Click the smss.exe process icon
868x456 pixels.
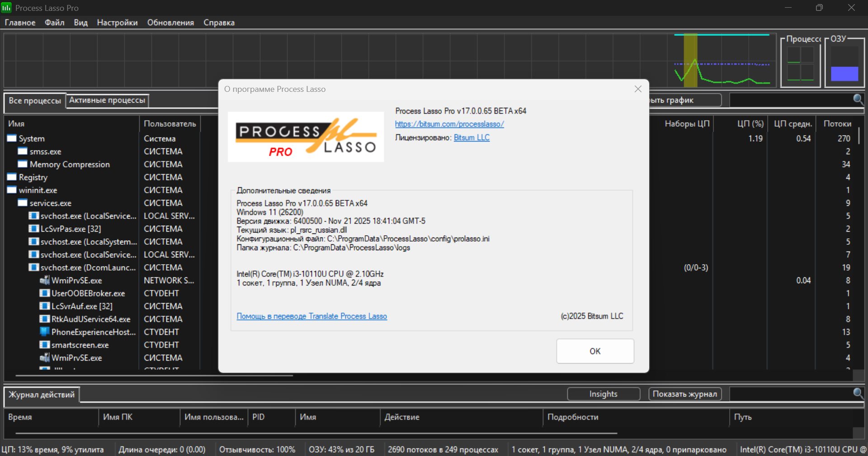[x=23, y=151]
